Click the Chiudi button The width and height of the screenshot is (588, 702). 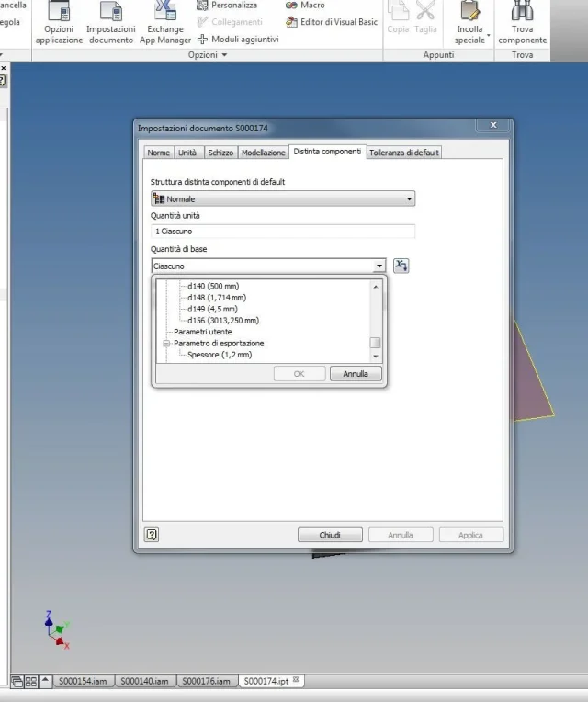[330, 535]
